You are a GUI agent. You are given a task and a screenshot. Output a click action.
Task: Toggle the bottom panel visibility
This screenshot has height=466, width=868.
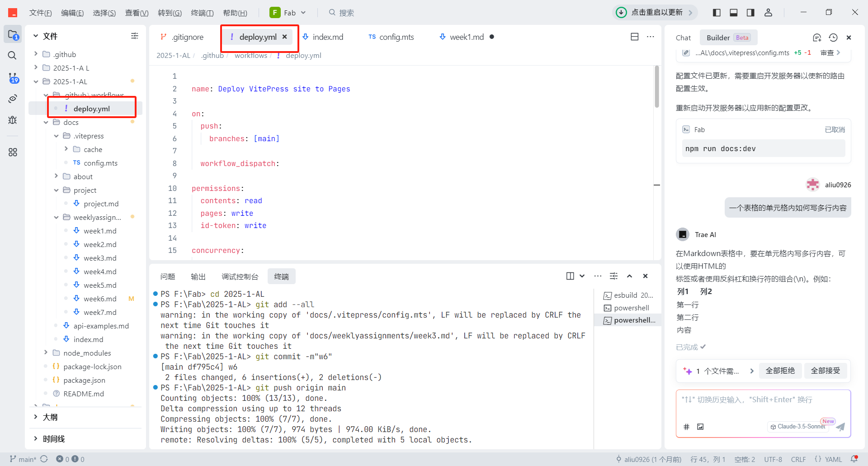(734, 13)
